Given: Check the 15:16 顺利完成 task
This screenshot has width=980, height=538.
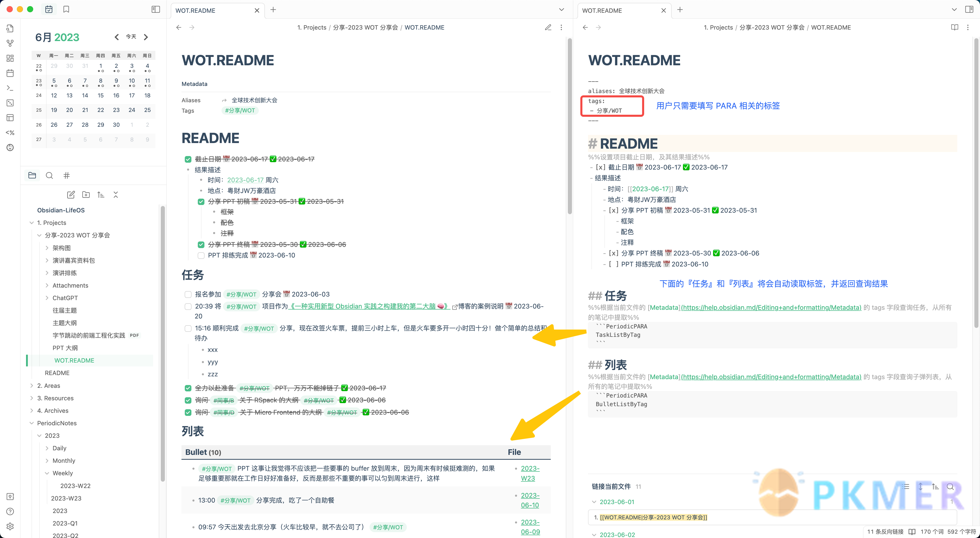Looking at the screenshot, I should 188,328.
